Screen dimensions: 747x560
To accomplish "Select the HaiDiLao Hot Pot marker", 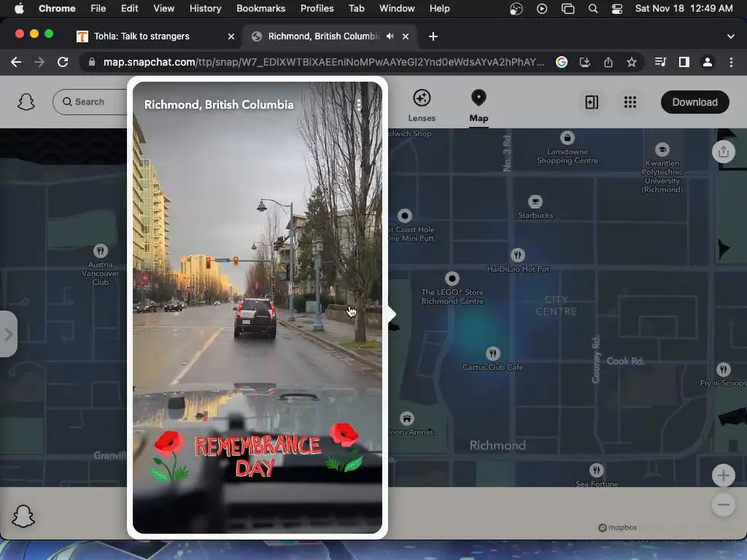I will coord(517,255).
